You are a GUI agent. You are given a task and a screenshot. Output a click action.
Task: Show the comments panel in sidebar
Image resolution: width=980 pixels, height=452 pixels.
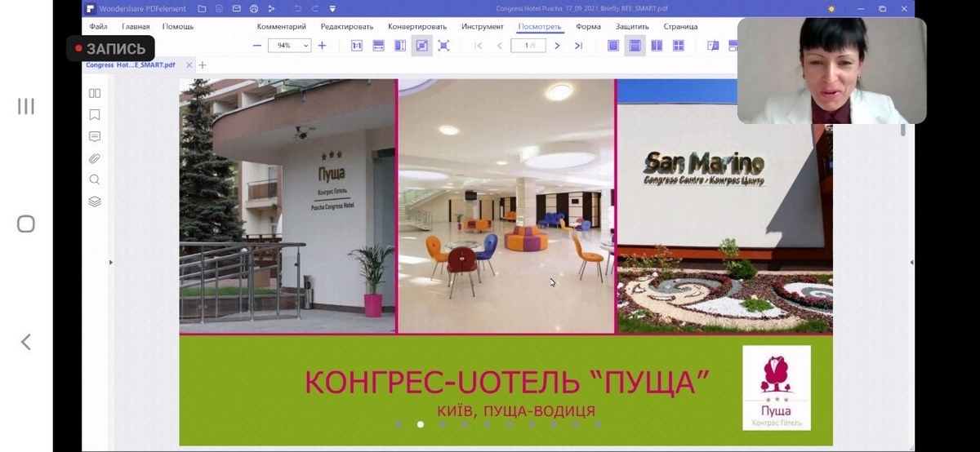click(x=95, y=136)
